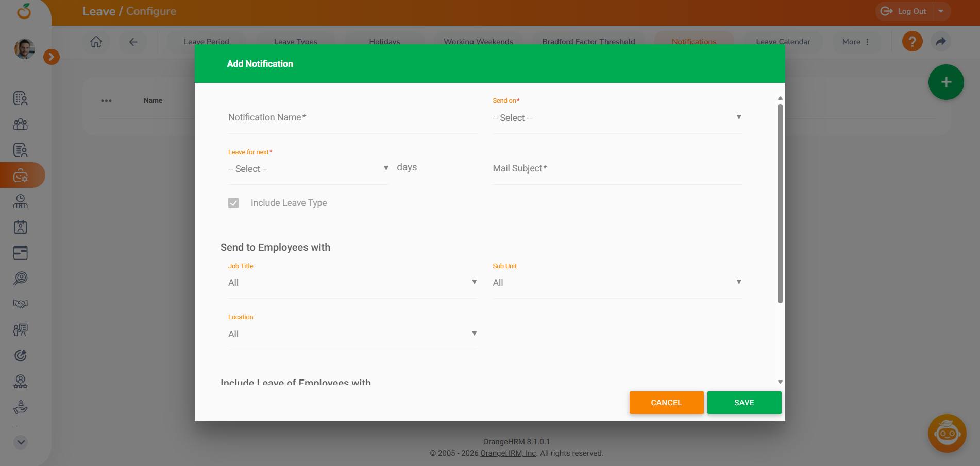The width and height of the screenshot is (980, 466).
Task: Switch to the Holidays tab
Action: (384, 42)
